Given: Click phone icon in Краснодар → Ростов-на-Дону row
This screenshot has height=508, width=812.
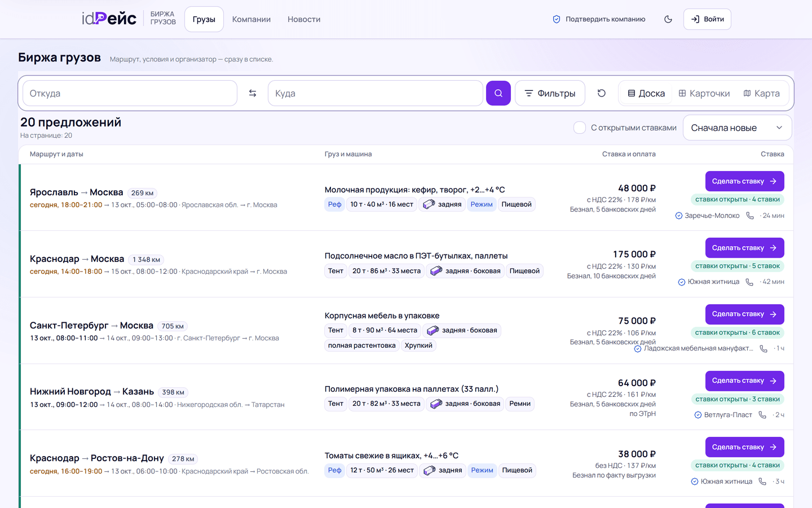Looking at the screenshot, I should click(762, 481).
